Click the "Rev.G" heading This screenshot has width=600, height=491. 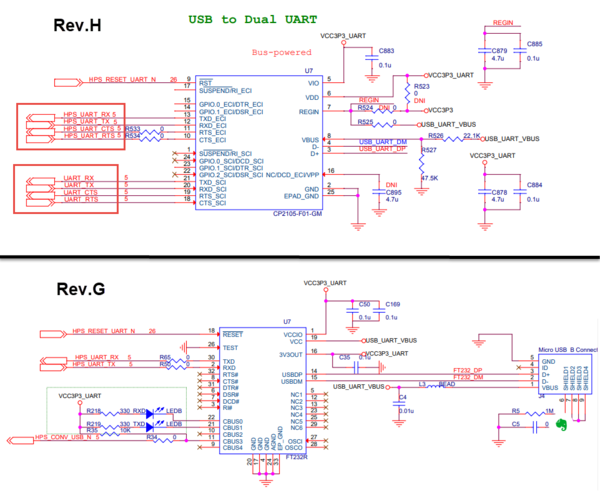pyautogui.click(x=81, y=289)
